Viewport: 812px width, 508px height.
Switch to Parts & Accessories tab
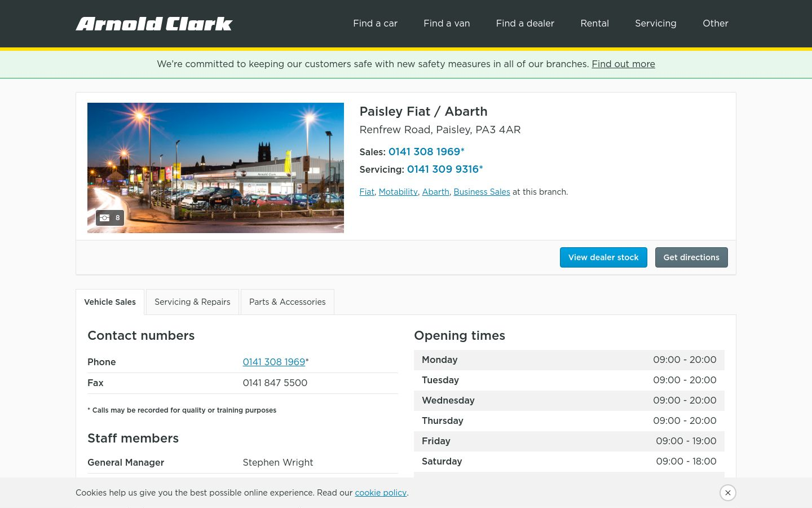pyautogui.click(x=287, y=302)
